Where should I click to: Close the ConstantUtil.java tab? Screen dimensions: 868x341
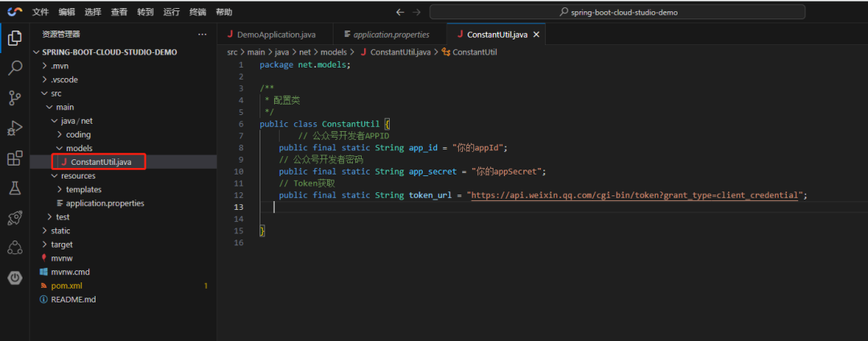(x=536, y=35)
